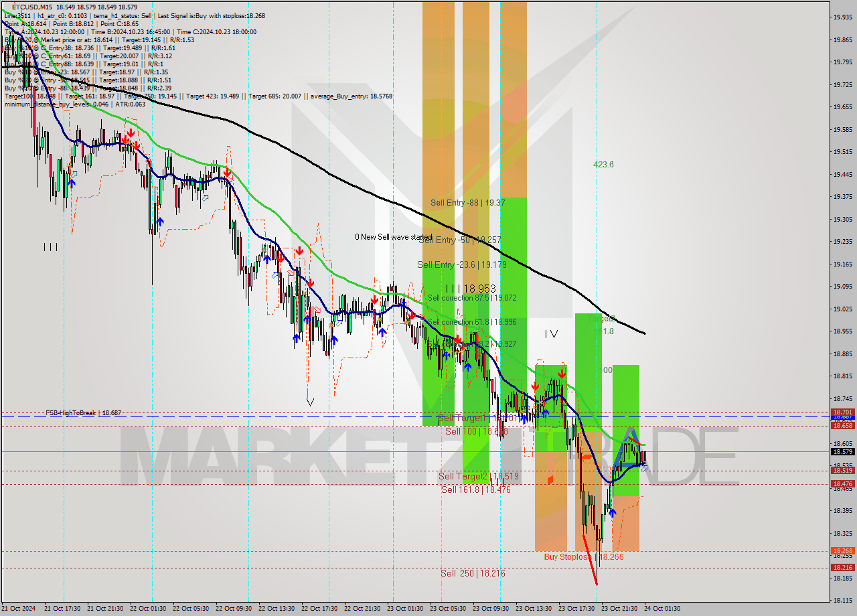Click '21 Oct 21:30' on the time axis
857x616 pixels.
tap(105, 609)
